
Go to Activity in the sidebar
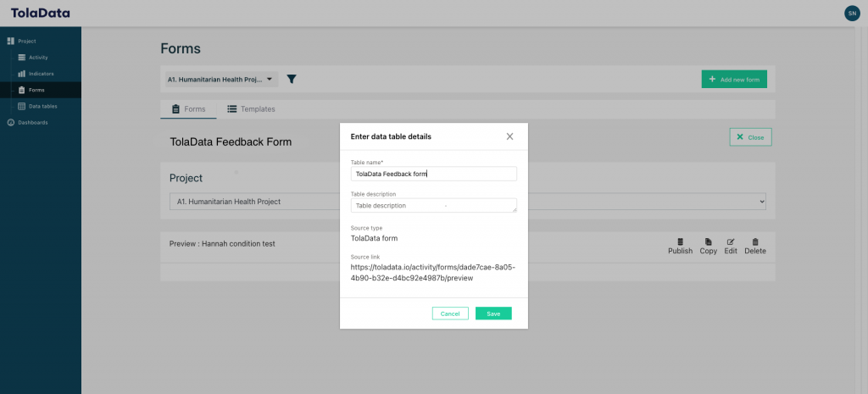(x=33, y=57)
